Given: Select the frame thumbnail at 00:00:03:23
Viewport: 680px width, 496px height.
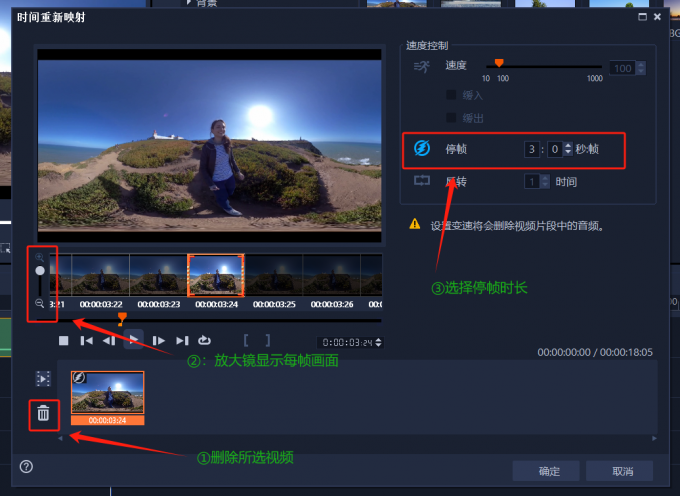Looking at the screenshot, I should point(158,274).
